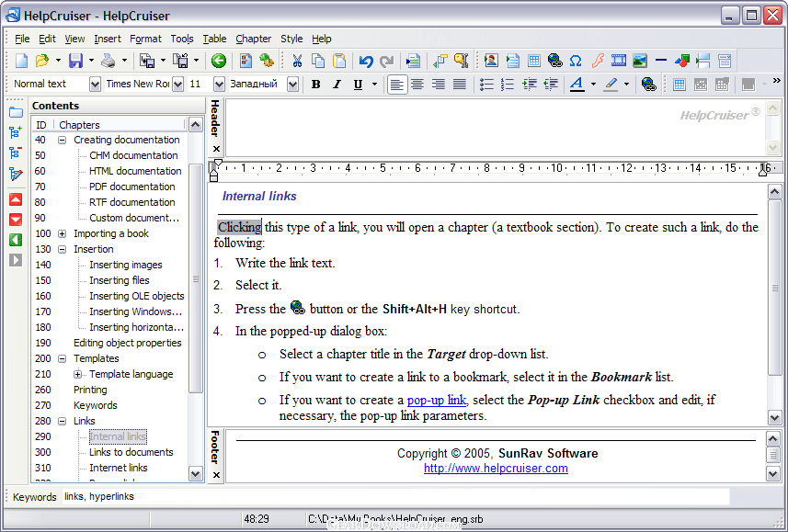Image resolution: width=788 pixels, height=532 pixels.
Task: Insert hyperlink with globe icon in top toolbar
Action: (554, 61)
